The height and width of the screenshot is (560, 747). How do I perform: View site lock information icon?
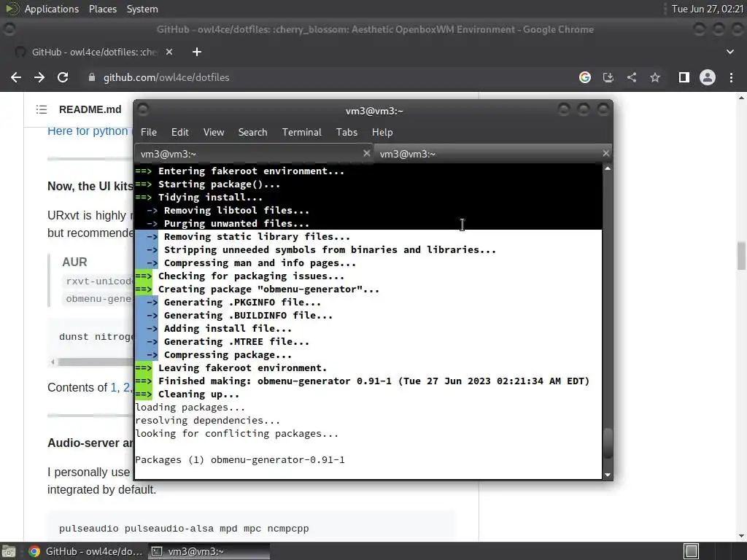click(x=92, y=77)
